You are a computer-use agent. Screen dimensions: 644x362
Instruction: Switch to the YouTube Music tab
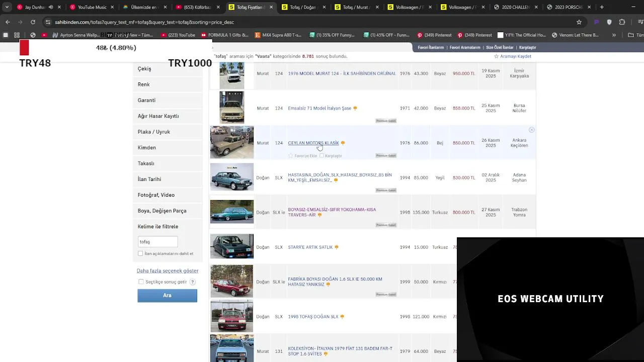coord(92,7)
